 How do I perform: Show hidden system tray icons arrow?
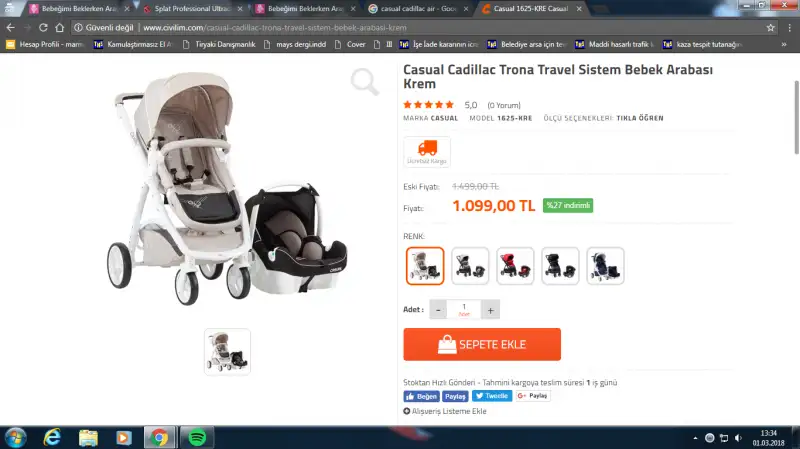pyautogui.click(x=695, y=438)
